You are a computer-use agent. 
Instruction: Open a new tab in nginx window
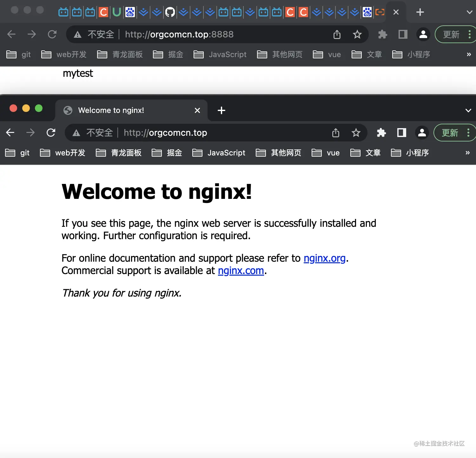(221, 110)
